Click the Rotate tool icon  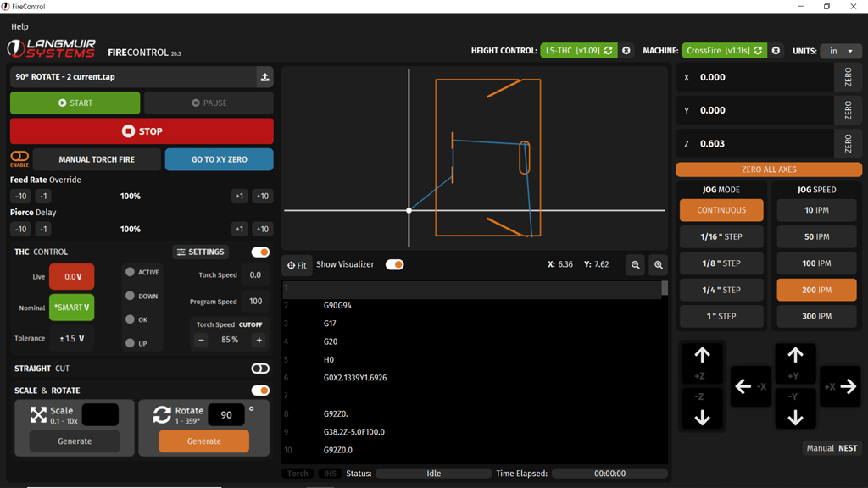[160, 413]
